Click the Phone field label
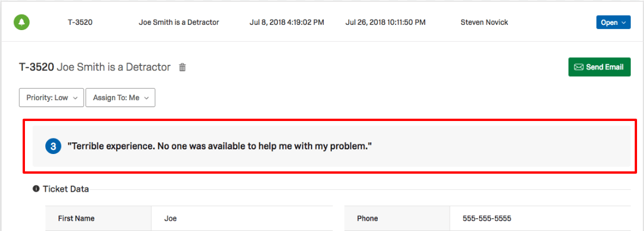Viewport: 644px width, 231px height. (368, 218)
